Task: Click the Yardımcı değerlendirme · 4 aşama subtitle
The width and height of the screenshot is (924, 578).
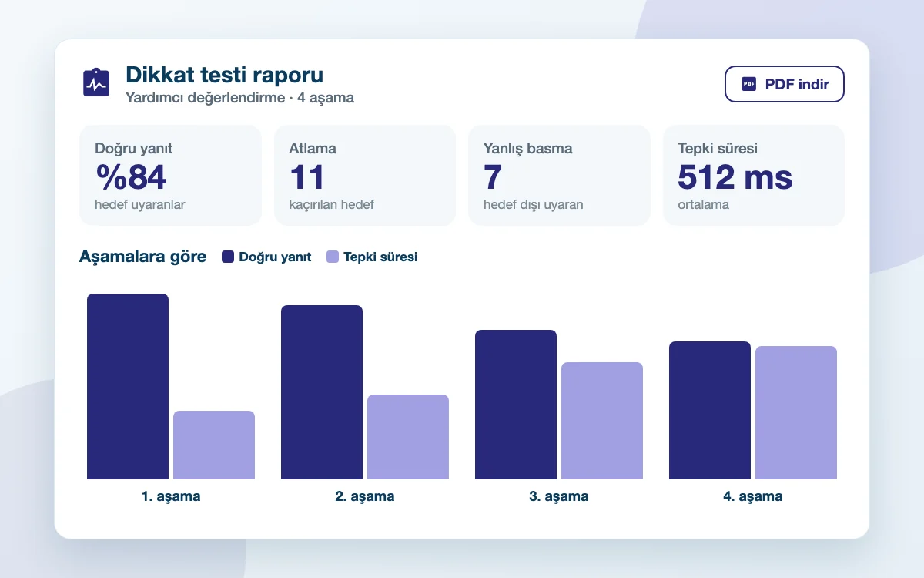Action: click(x=239, y=98)
